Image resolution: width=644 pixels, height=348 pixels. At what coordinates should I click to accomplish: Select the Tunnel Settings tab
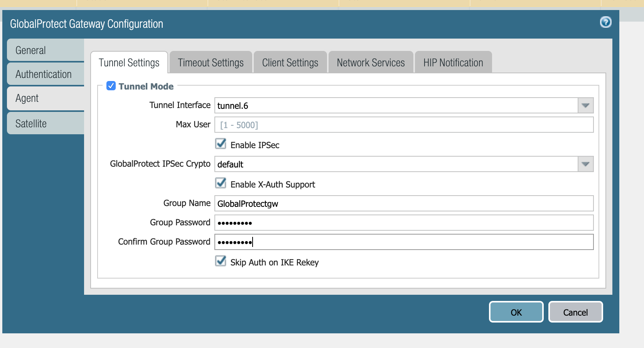click(x=129, y=63)
